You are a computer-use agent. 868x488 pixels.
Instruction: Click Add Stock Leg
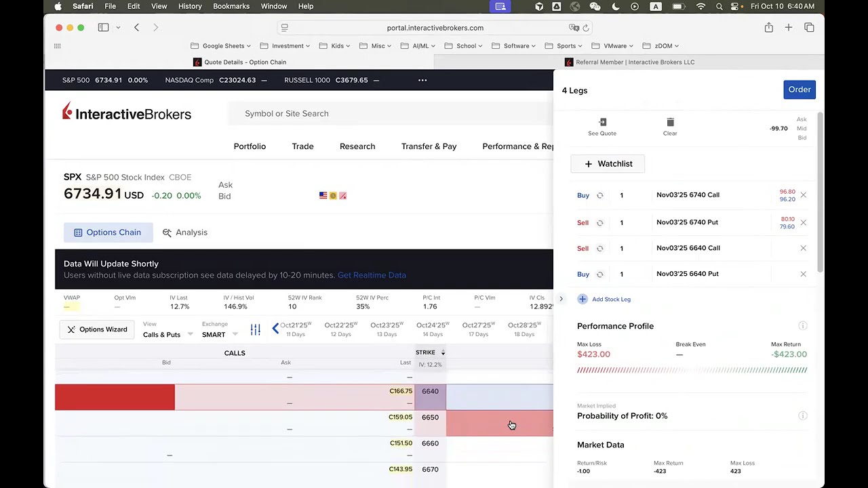coord(604,299)
